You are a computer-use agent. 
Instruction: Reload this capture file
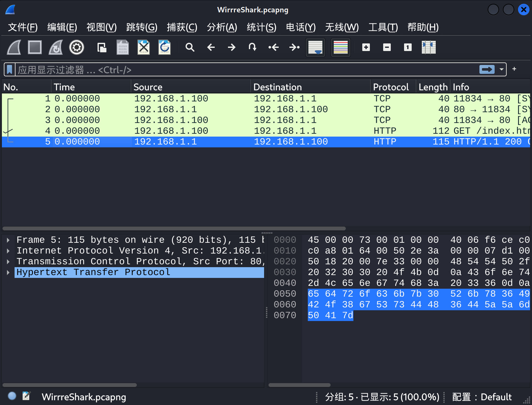tap(164, 48)
